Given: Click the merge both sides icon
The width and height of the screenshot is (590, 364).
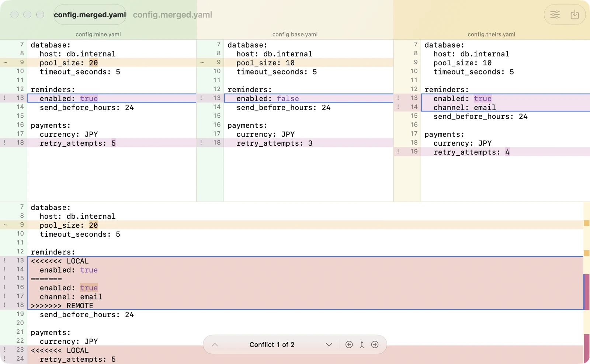Looking at the screenshot, I should (x=362, y=344).
